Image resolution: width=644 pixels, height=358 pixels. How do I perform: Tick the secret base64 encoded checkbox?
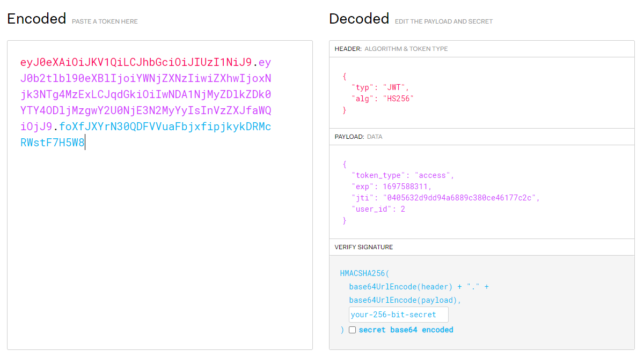[x=352, y=330]
